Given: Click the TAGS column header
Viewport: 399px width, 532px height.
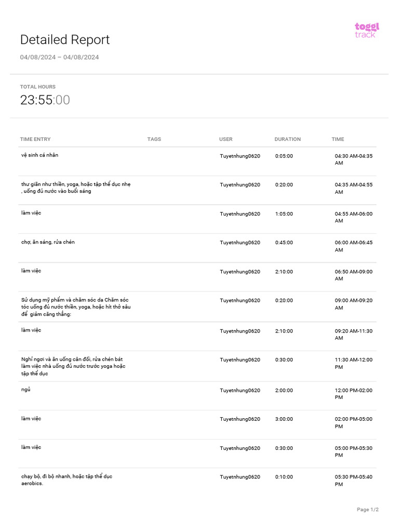Looking at the screenshot, I should pos(154,139).
